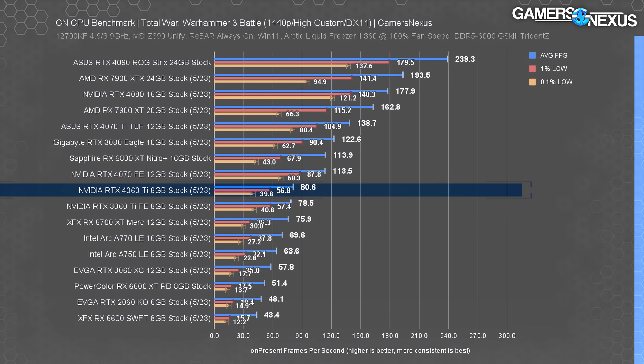Click the XFX RX 6600 blue average bar
This screenshot has width=644, height=364.
pyautogui.click(x=235, y=315)
